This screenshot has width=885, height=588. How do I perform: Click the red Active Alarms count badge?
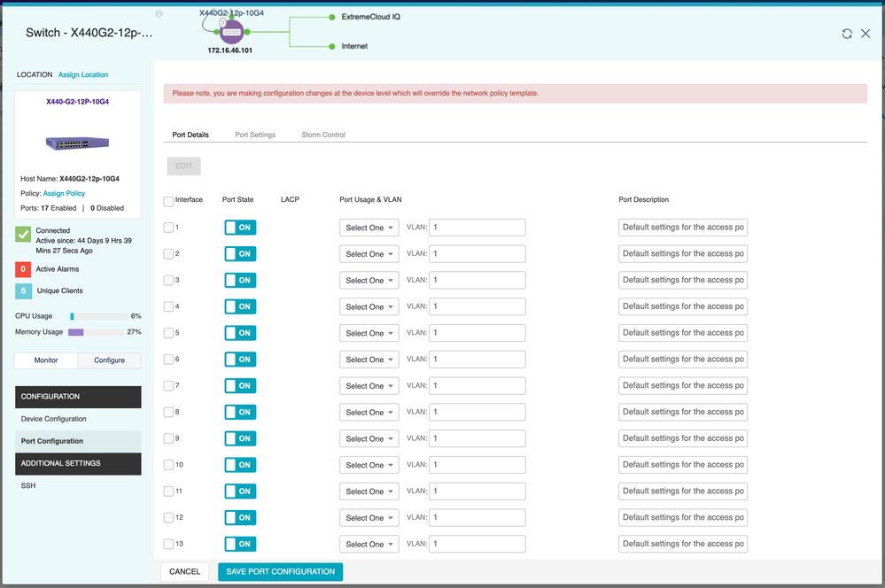[23, 269]
